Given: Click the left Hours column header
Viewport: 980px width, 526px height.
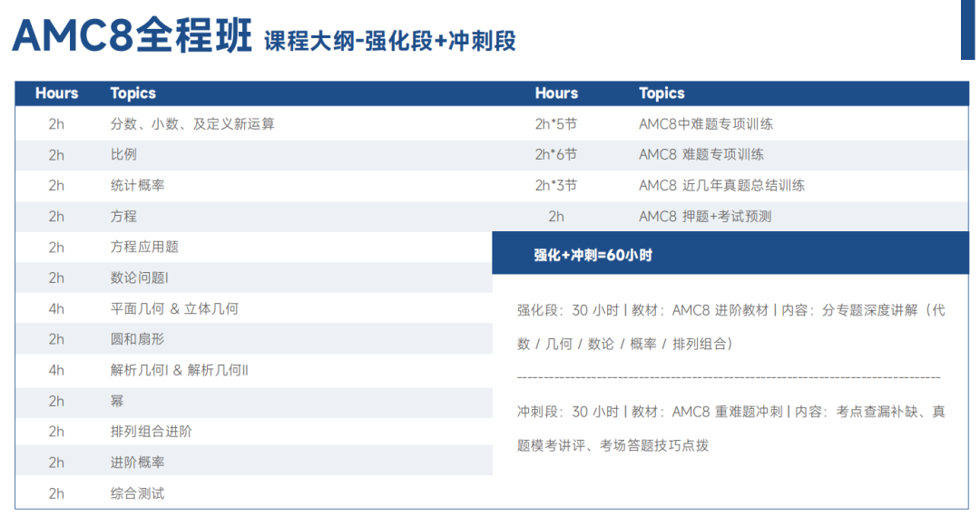Looking at the screenshot, I should click(57, 93).
